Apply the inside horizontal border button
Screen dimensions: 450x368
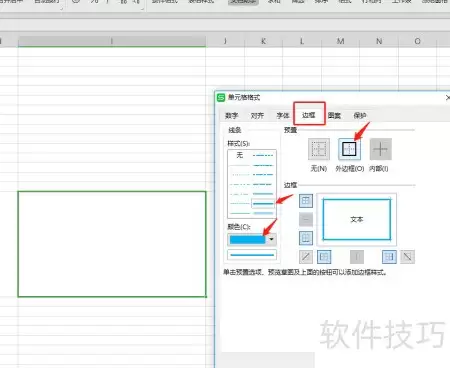(306, 219)
